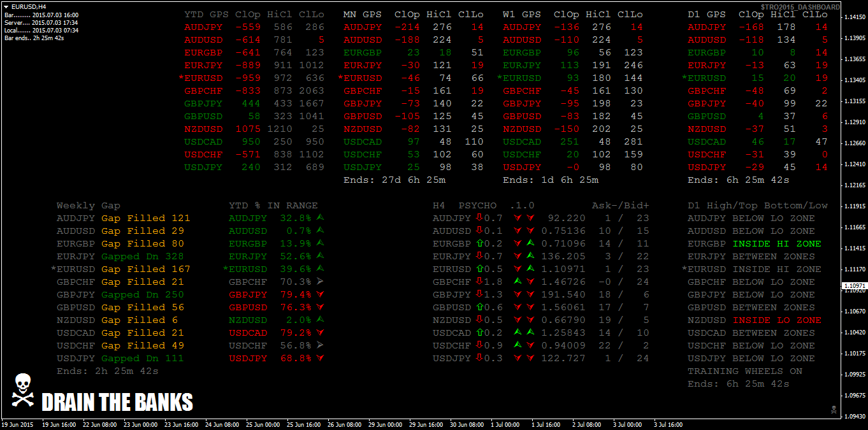Click red down arrow beside USDCAD 79.2%

(x=320, y=333)
